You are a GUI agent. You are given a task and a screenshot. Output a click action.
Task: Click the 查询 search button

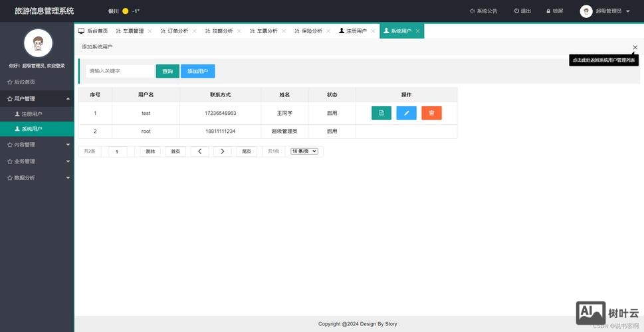click(167, 71)
